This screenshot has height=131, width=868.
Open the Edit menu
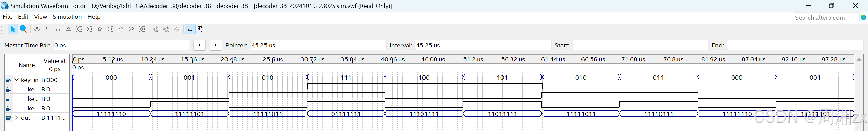coord(23,17)
